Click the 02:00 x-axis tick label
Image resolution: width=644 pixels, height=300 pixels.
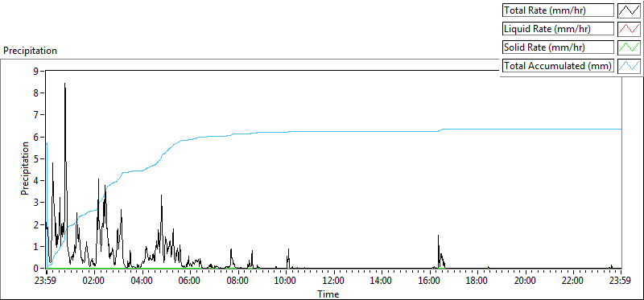[94, 282]
